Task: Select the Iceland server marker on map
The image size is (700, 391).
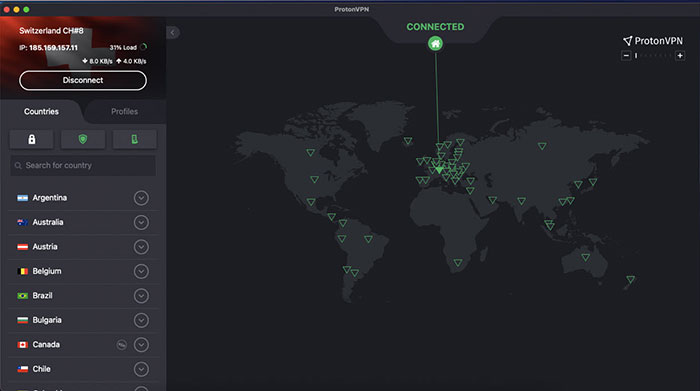Action: click(408, 141)
